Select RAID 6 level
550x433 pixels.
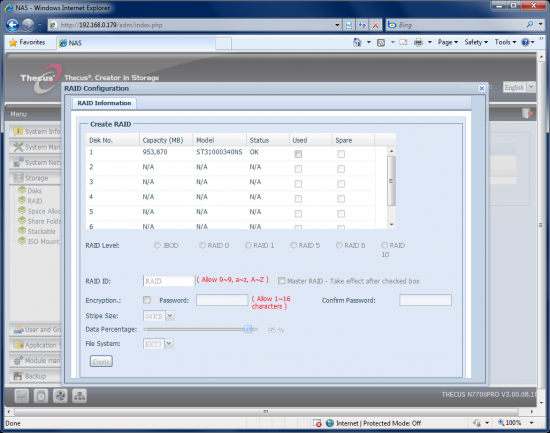(339, 245)
